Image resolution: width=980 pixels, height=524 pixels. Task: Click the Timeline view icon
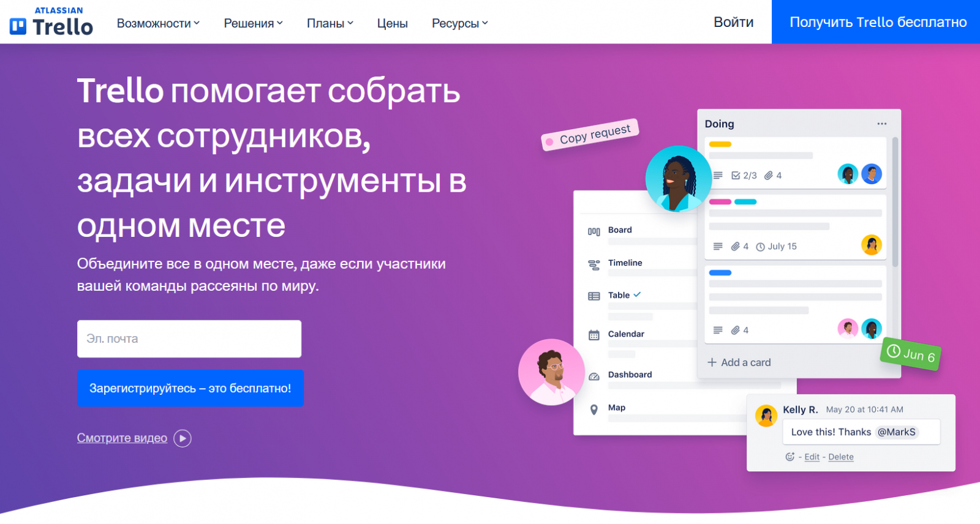coord(594,265)
